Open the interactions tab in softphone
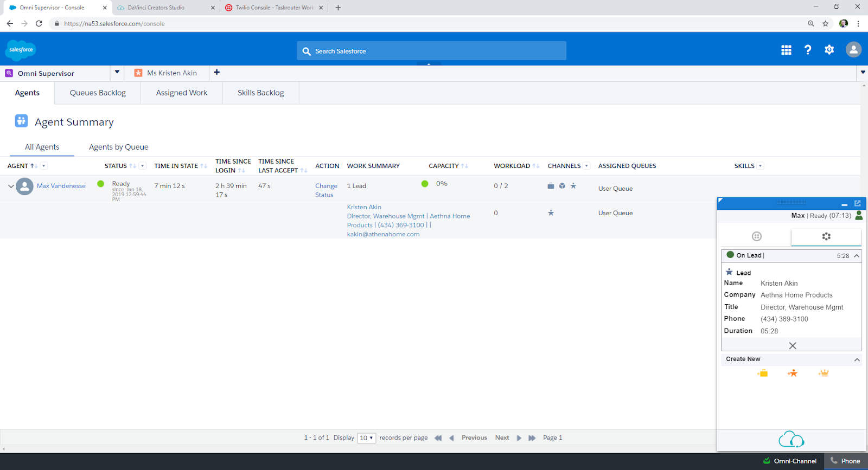The width and height of the screenshot is (868, 470). 826,236
